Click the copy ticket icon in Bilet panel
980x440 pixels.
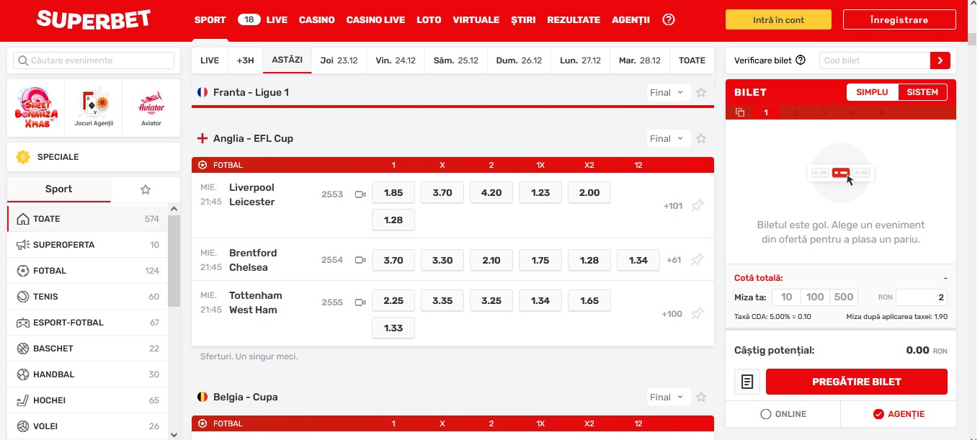[x=739, y=112]
